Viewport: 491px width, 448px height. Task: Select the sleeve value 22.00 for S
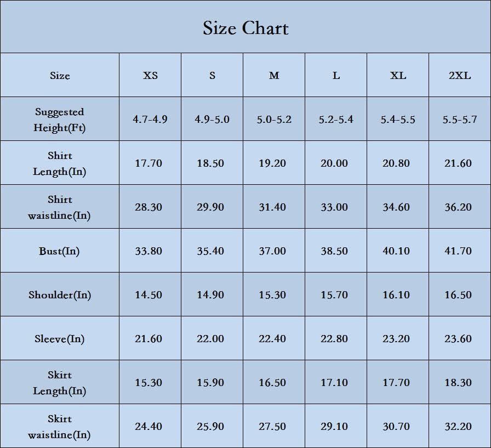(210, 339)
